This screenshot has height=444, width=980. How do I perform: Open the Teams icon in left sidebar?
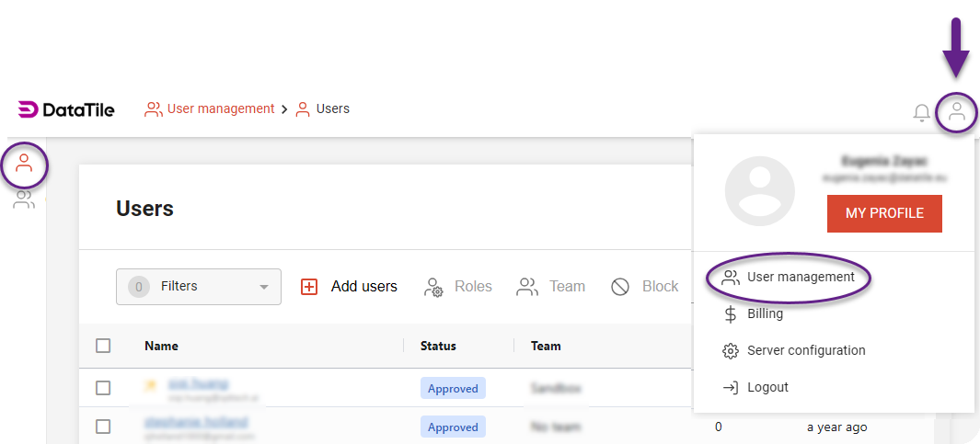(24, 200)
